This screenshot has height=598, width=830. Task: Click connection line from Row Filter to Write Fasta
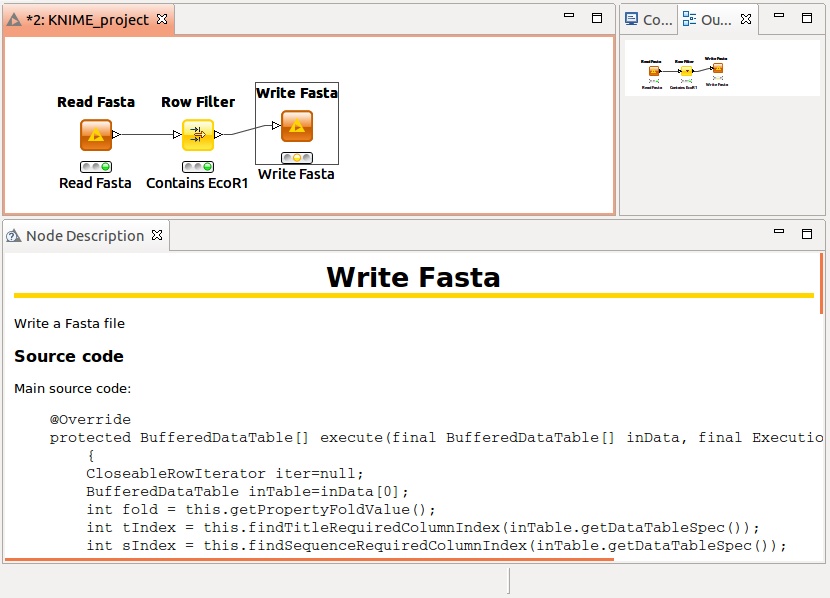tap(247, 130)
